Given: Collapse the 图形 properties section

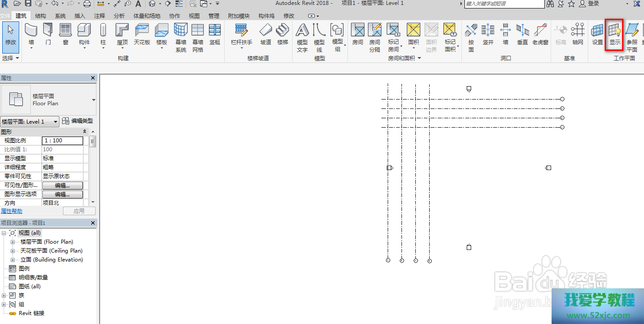Looking at the screenshot, I should (x=85, y=132).
